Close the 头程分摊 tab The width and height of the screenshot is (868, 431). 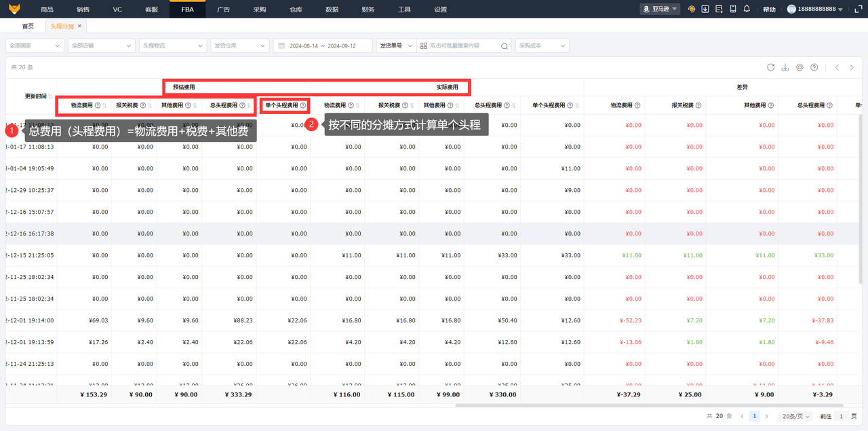79,26
